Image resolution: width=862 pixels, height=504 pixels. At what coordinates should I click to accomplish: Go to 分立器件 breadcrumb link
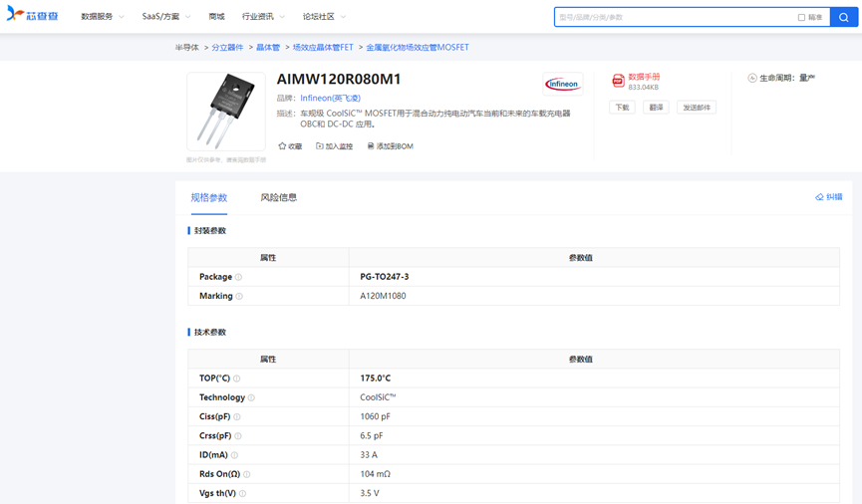click(227, 47)
